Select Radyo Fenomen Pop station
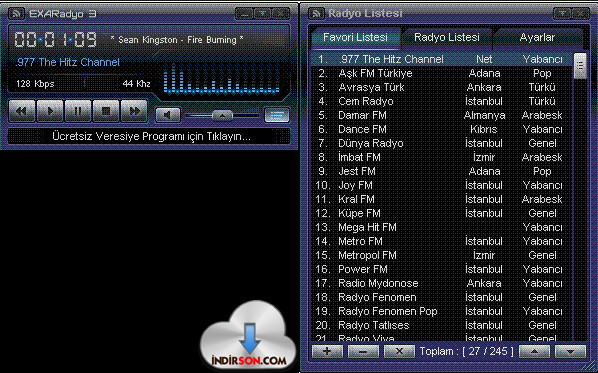 (x=441, y=311)
